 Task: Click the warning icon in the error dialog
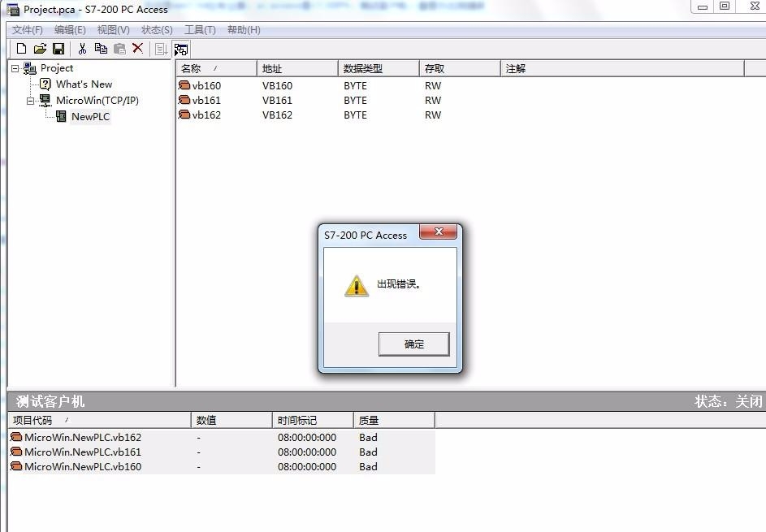click(357, 286)
